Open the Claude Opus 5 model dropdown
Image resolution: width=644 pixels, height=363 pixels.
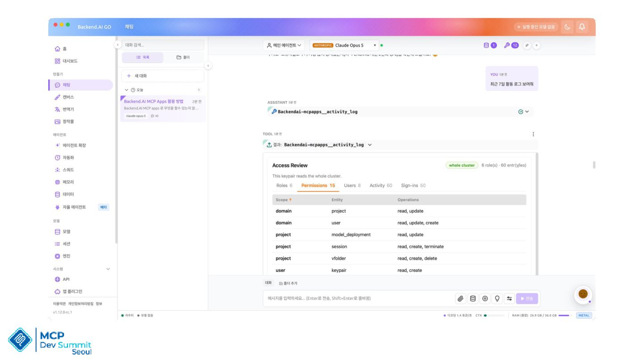coord(344,45)
